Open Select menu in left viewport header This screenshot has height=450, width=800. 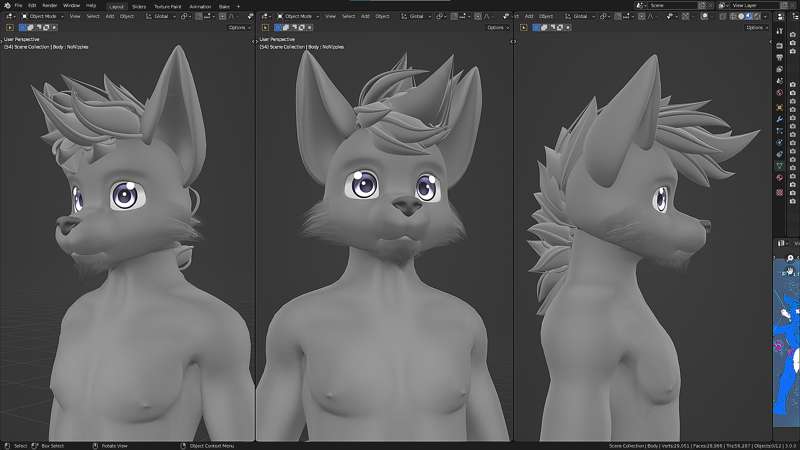(x=93, y=16)
